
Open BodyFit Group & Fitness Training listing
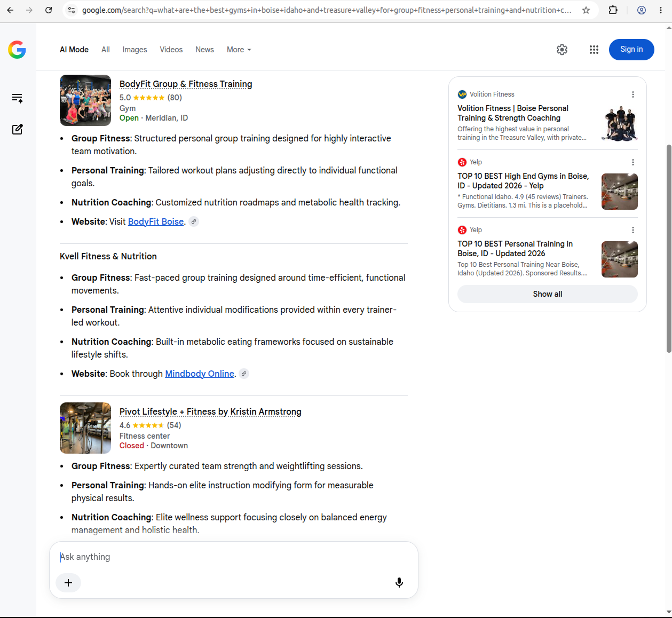point(186,84)
